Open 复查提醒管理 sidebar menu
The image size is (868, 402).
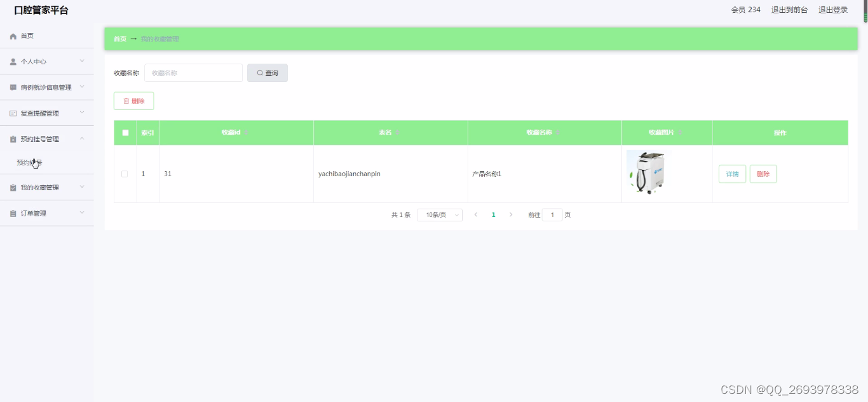tap(47, 113)
